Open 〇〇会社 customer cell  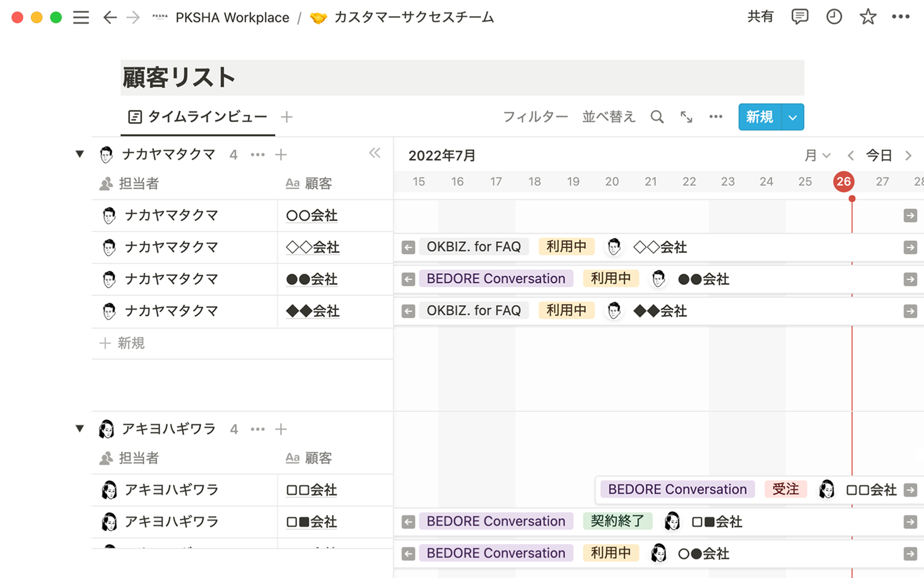(335, 216)
